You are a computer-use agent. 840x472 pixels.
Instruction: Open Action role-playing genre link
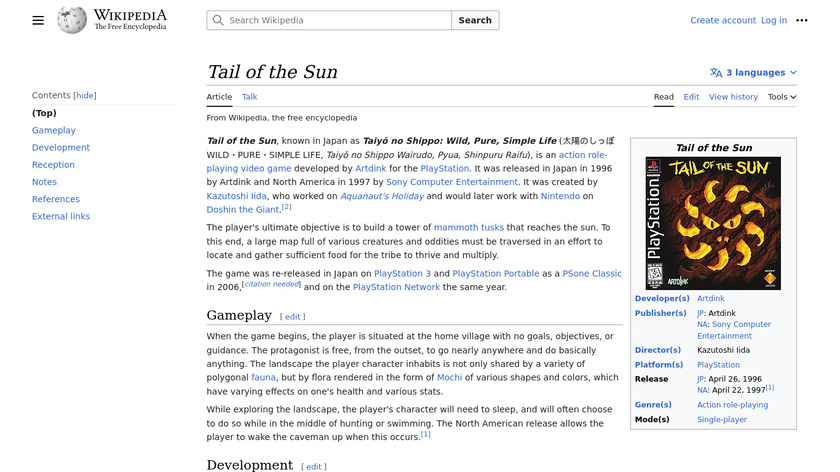[732, 405]
